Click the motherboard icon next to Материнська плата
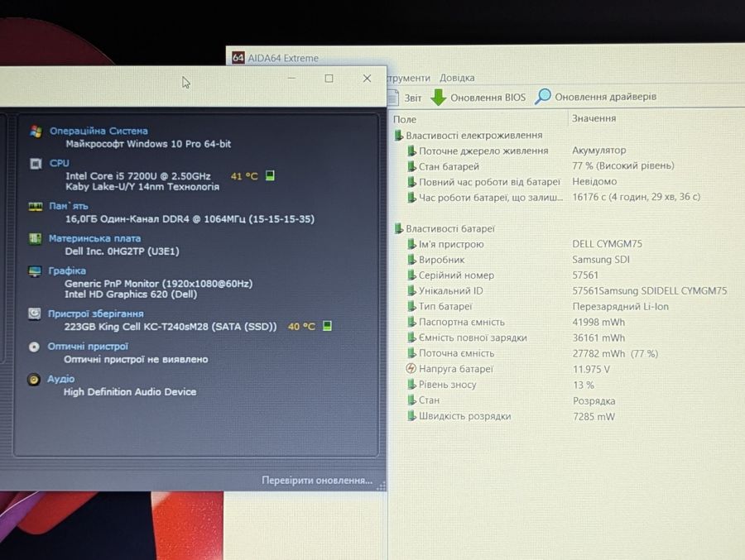This screenshot has height=560, width=745. pos(35,238)
